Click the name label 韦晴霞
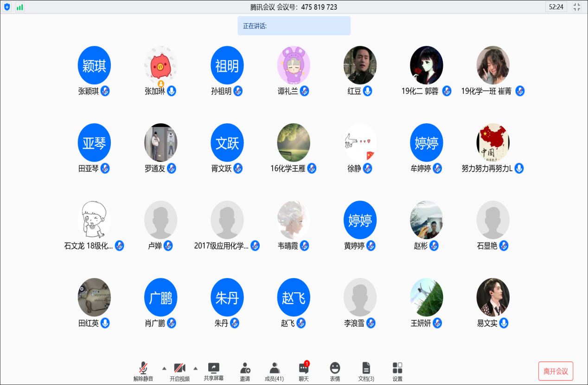 [288, 246]
